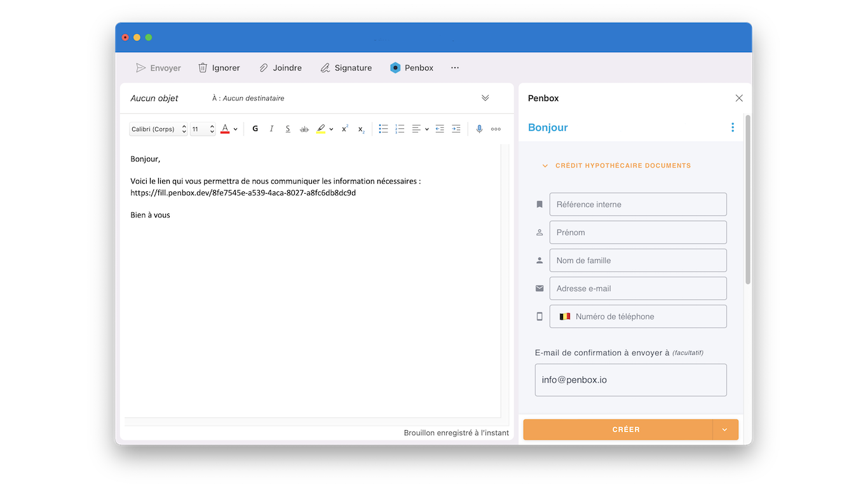Viewport: 868px width, 488px height.
Task: Click the Aucun destinataire recipient field
Action: pos(253,98)
